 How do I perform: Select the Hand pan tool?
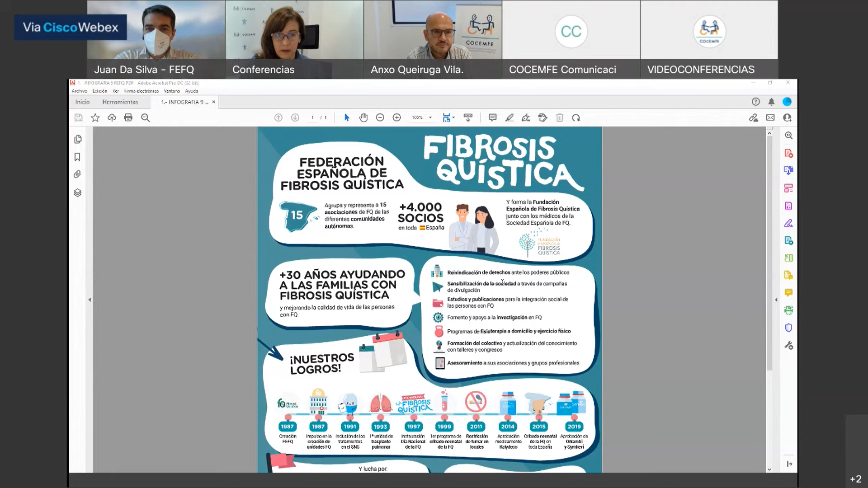click(363, 118)
